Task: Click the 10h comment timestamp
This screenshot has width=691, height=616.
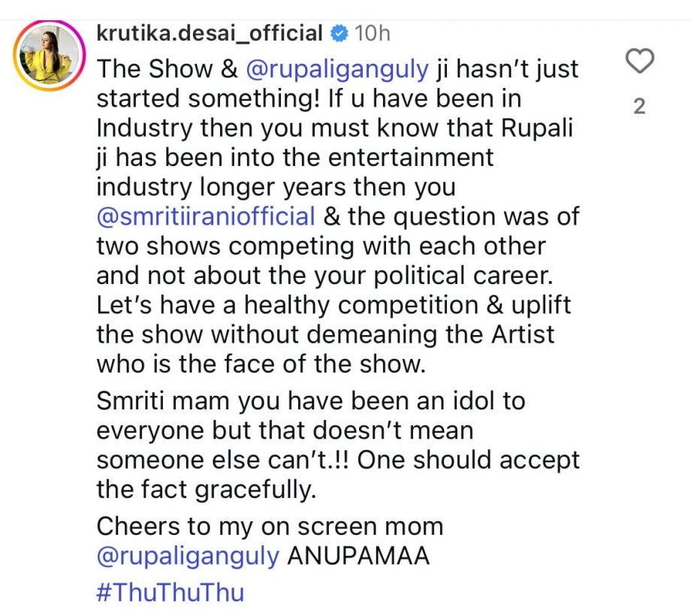Action: pos(372,33)
